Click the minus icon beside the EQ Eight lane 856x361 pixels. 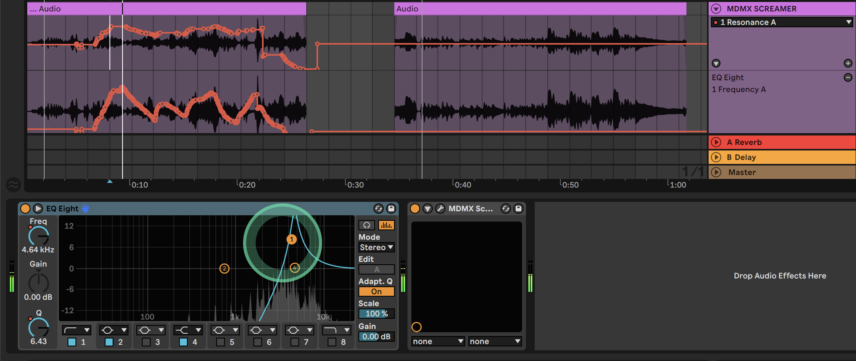848,78
